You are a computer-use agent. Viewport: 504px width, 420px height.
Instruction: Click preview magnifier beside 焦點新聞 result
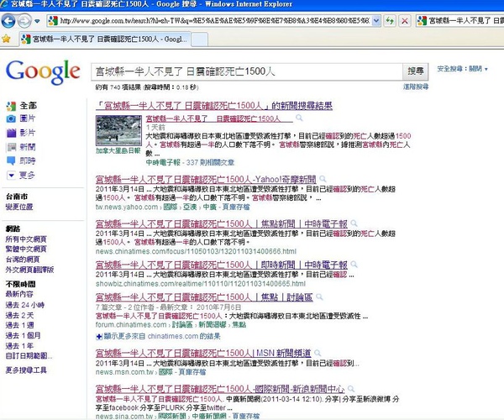(354, 223)
